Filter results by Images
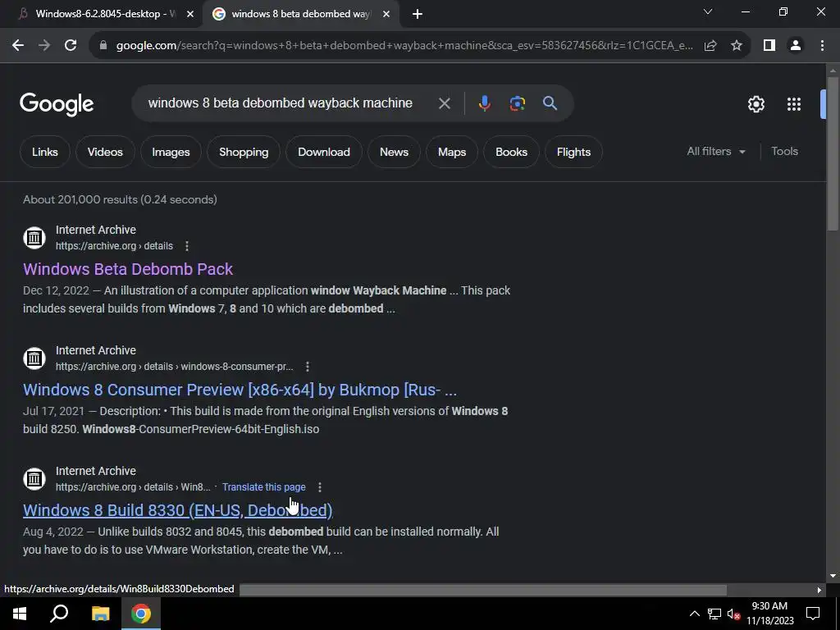This screenshot has width=840, height=630. pyautogui.click(x=171, y=152)
